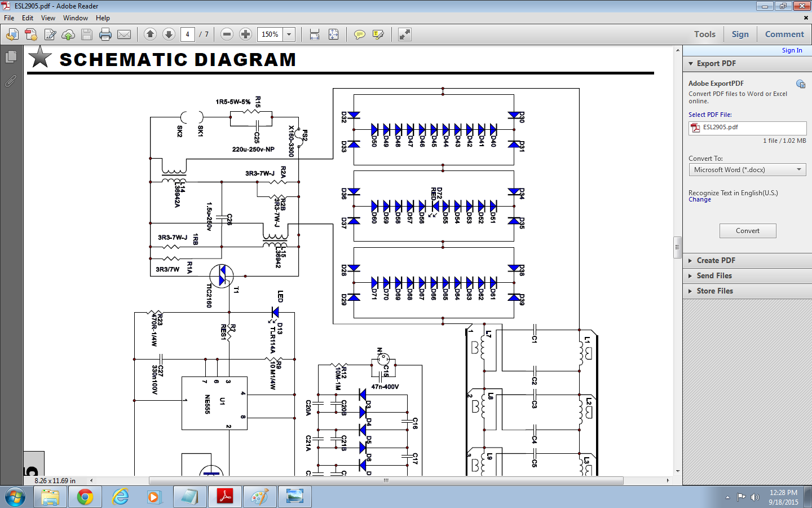This screenshot has width=812, height=508.
Task: Switch to the Comment pane
Action: pos(784,34)
